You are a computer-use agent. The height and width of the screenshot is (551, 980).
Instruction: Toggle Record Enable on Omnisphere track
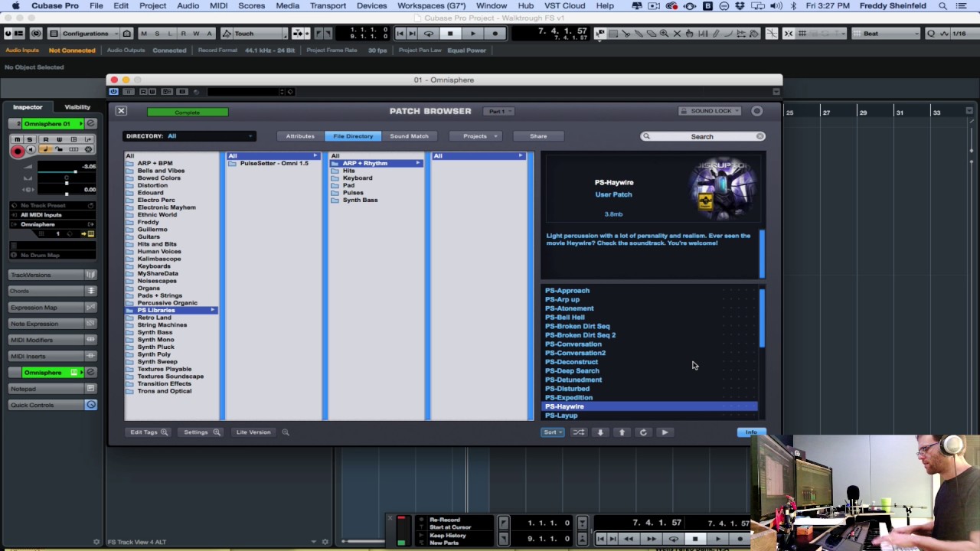18,152
